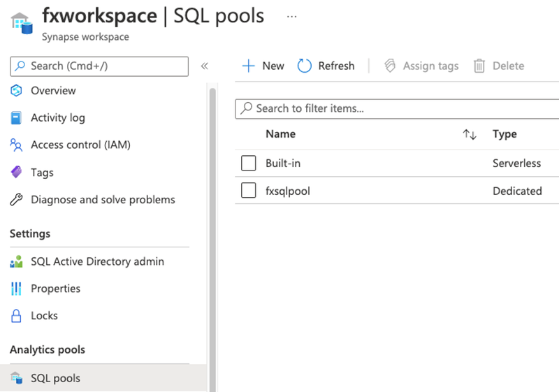Open Diagnose and solve problems
559x392 pixels.
(103, 200)
